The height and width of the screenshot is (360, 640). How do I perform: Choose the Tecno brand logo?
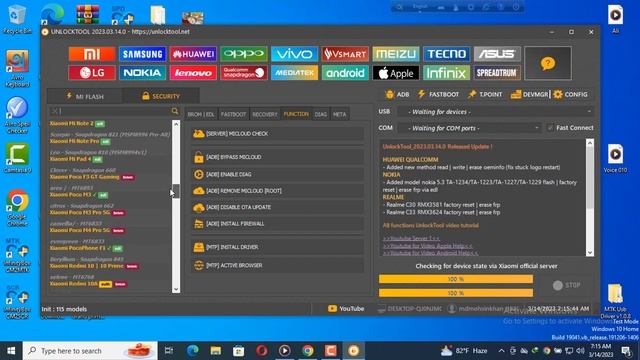click(446, 54)
